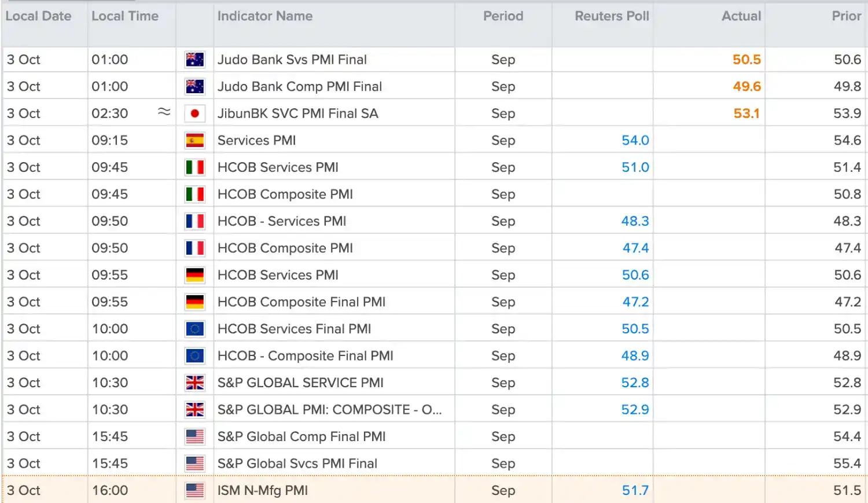Screen dimensions: 868x503
Task: Click the Reuters Poll value 51.7
Action: point(635,490)
